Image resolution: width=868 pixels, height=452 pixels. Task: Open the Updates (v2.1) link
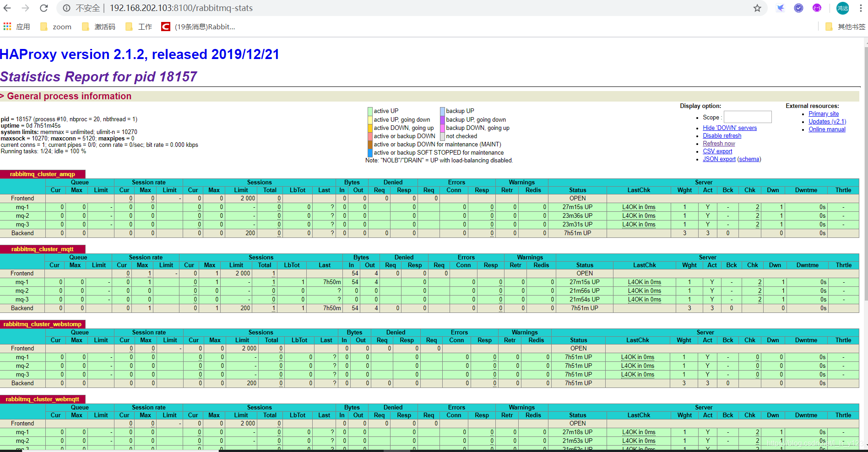coord(827,122)
